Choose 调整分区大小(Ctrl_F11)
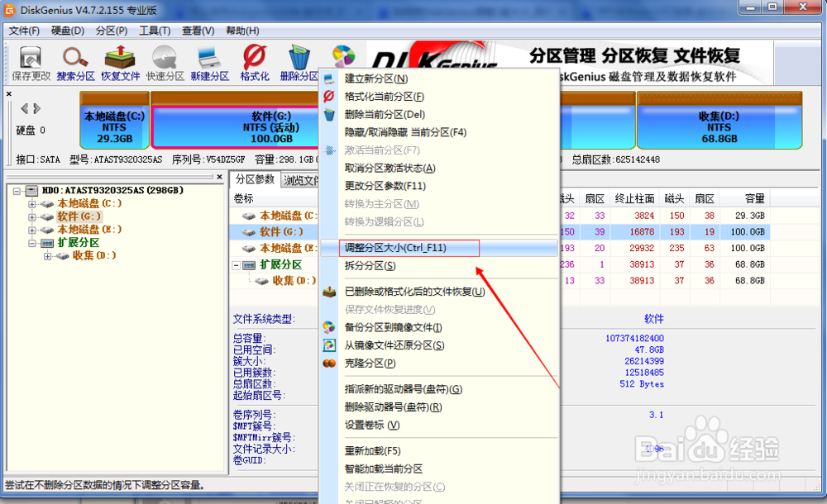This screenshot has width=827, height=504. pyautogui.click(x=439, y=248)
